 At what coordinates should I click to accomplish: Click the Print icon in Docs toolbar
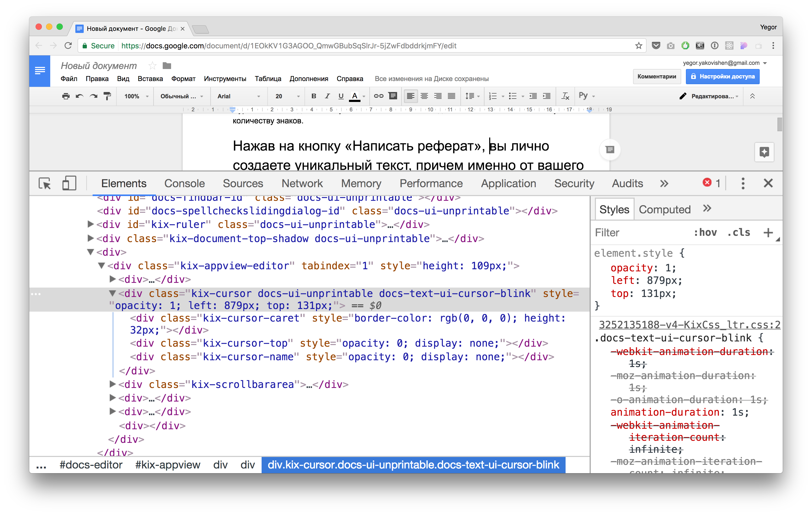coord(66,96)
